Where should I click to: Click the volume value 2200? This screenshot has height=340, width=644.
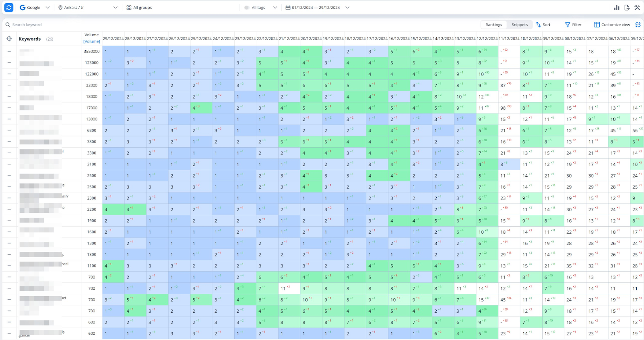pyautogui.click(x=92, y=209)
